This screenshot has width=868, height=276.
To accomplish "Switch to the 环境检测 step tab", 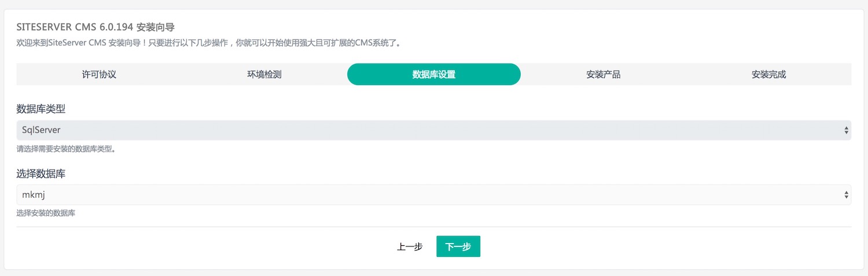I will tap(264, 75).
